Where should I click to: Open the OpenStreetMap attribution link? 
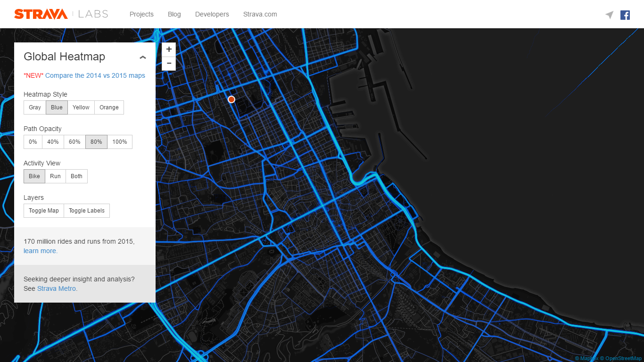pyautogui.click(x=620, y=359)
